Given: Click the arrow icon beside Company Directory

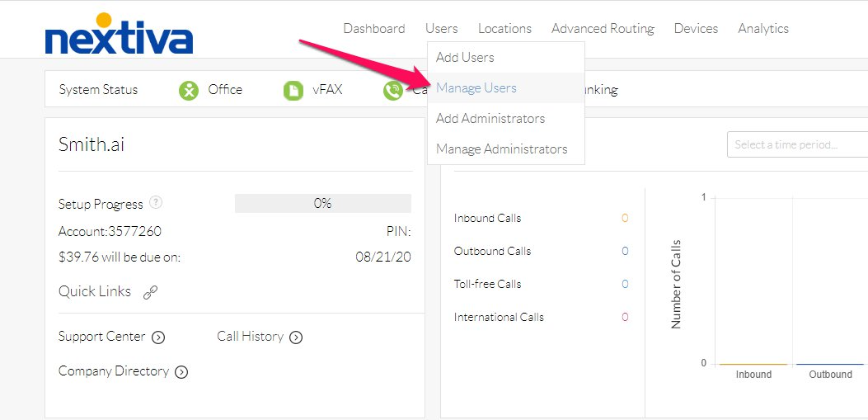Looking at the screenshot, I should click(x=181, y=372).
